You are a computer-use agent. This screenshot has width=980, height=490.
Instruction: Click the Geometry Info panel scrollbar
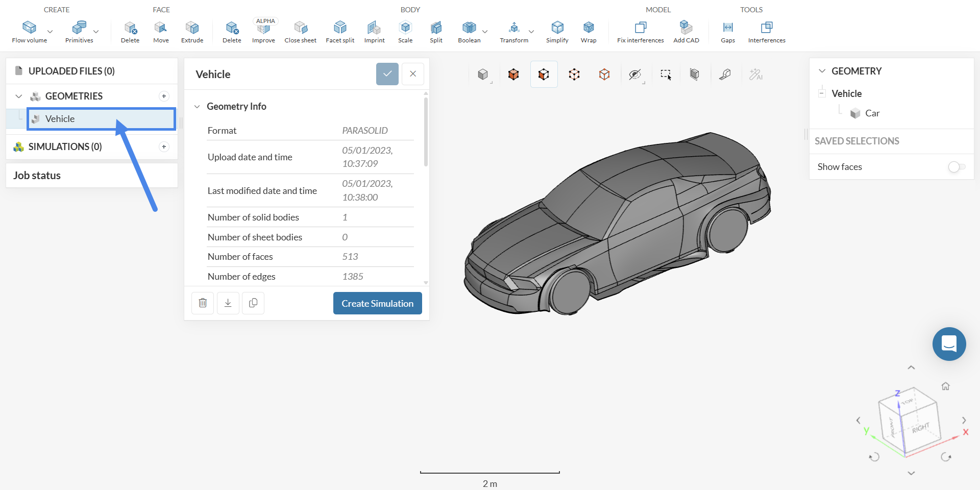(426, 133)
